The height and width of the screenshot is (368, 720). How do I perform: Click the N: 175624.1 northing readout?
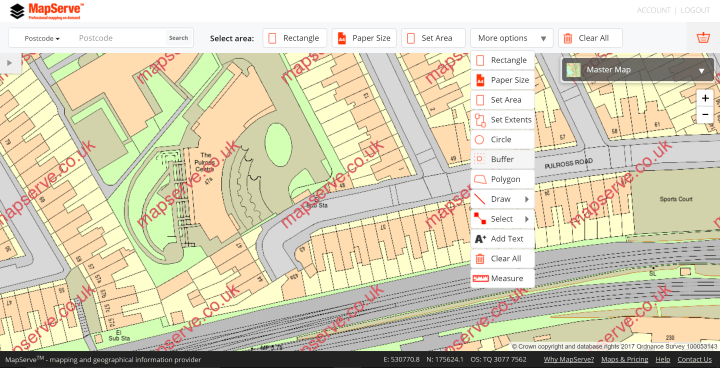[x=445, y=359]
